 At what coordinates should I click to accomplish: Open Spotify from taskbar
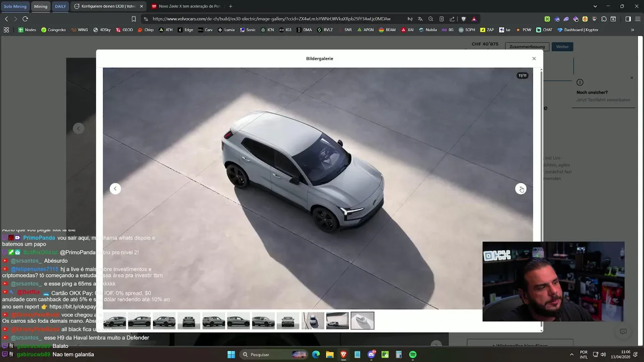pos(413,354)
